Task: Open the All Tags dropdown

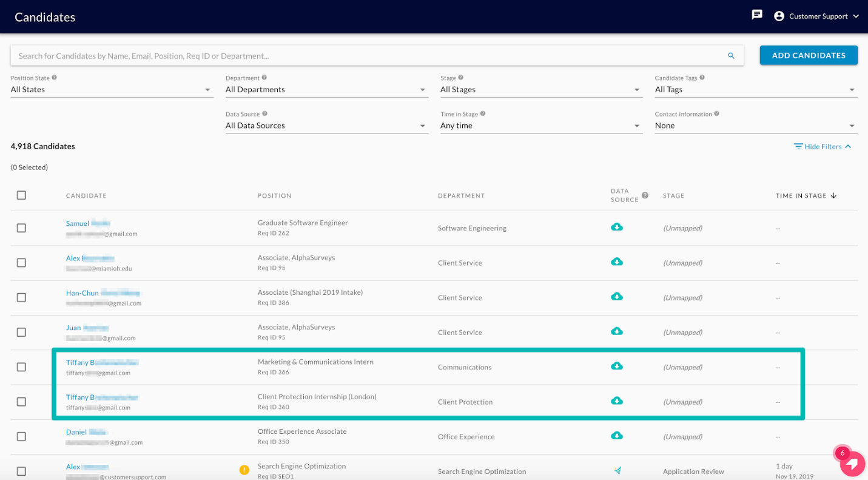Action: pyautogui.click(x=756, y=90)
